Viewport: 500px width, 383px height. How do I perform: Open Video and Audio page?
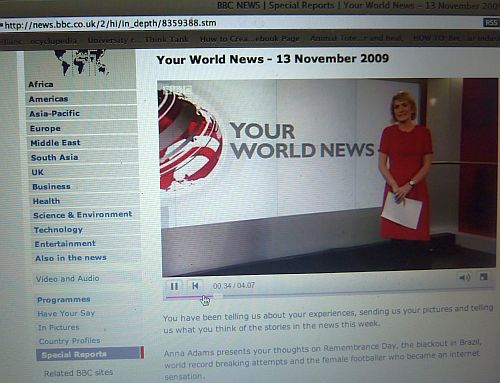point(67,278)
